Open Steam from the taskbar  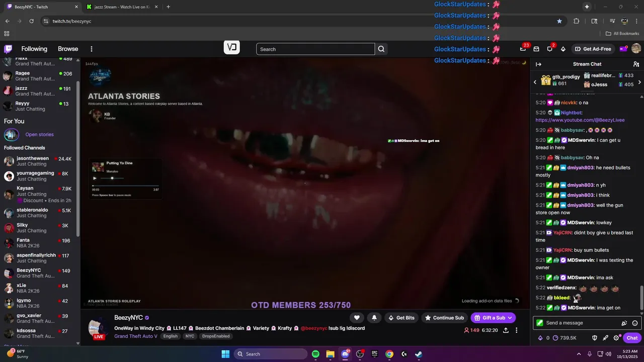tap(419, 354)
